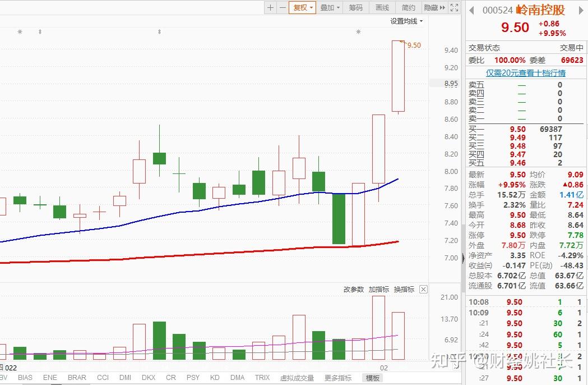Click the asterisk event marker above the last candles

point(358,32)
